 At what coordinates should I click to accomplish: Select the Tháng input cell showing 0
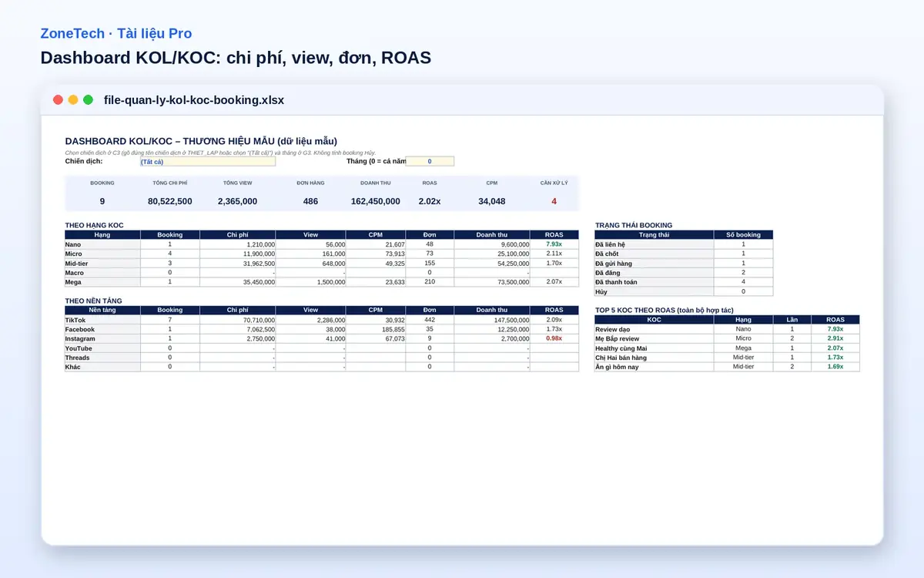[430, 162]
